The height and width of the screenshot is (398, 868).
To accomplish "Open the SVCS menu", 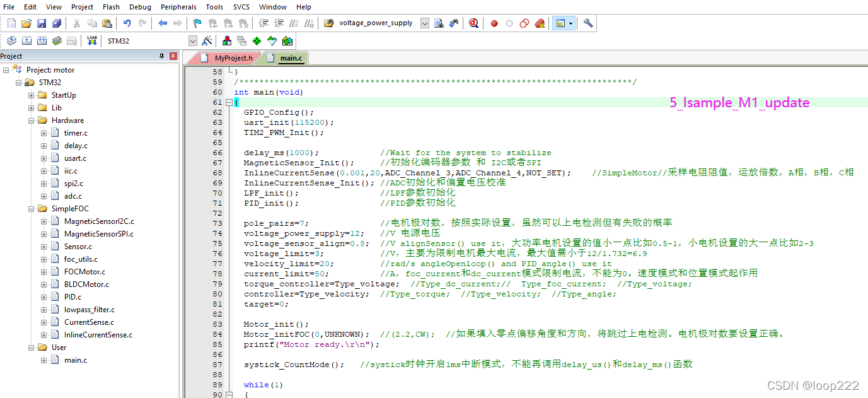I will 241,7.
